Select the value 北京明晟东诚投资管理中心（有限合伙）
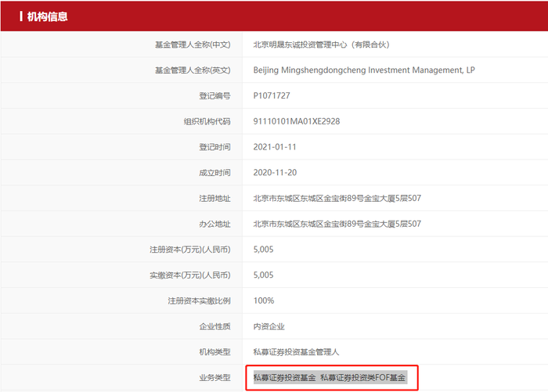 [x=322, y=45]
